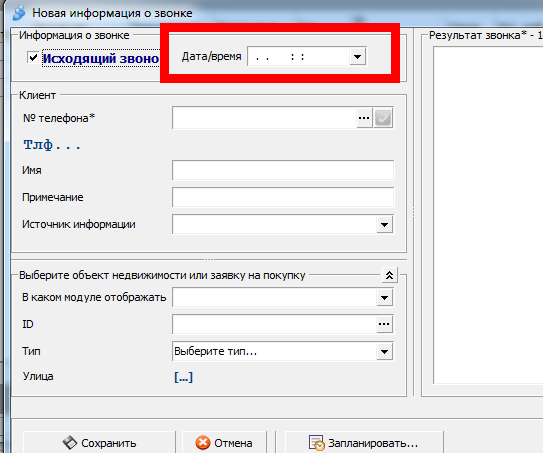Click the Улица [...] link
The height and width of the screenshot is (453, 543).
pos(183,377)
